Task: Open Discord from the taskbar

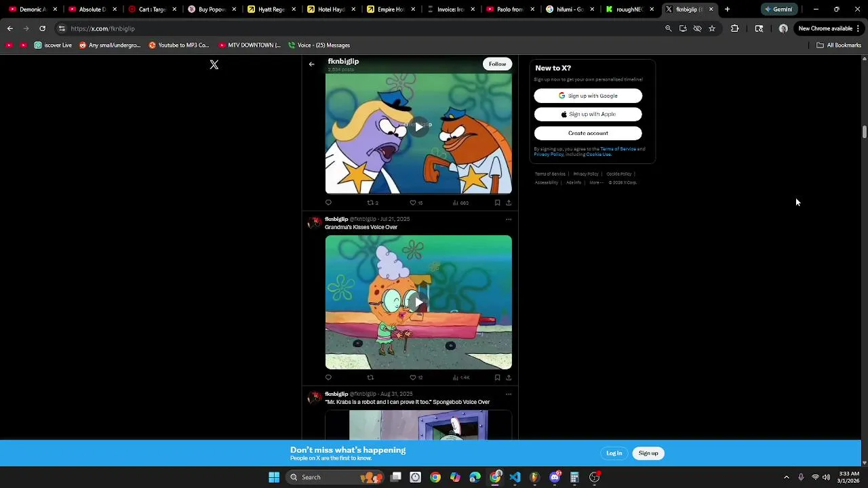Action: tap(555, 477)
